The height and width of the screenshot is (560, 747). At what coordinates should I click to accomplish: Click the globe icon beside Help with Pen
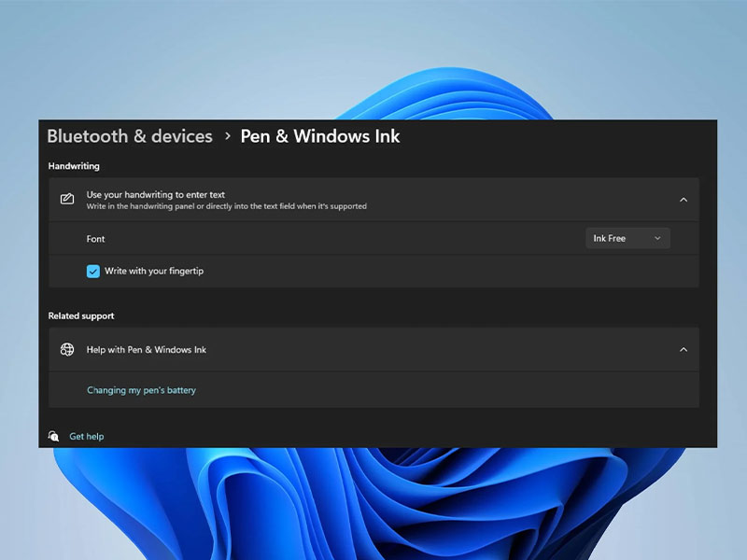click(67, 349)
